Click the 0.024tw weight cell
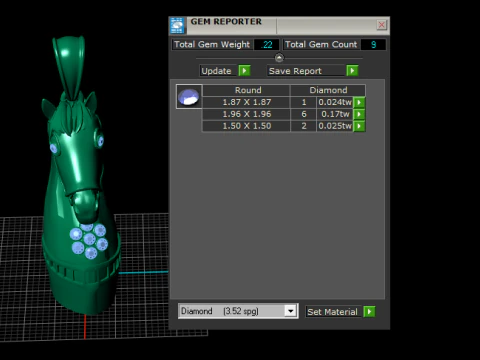480x360 pixels. pos(335,102)
